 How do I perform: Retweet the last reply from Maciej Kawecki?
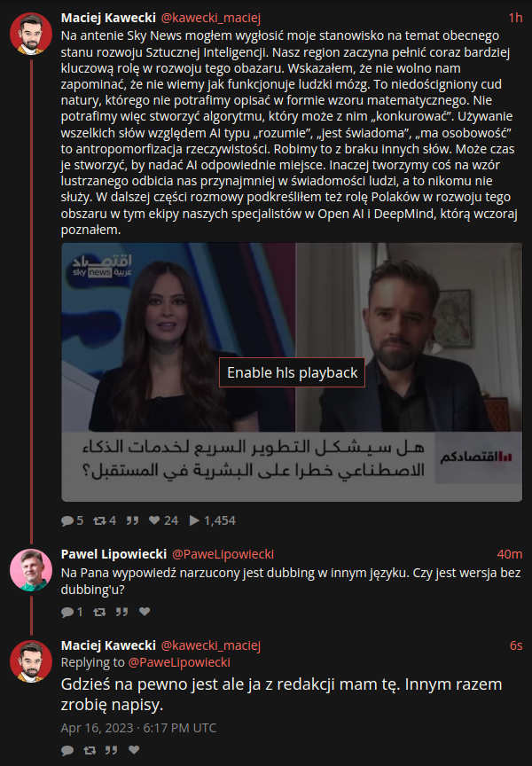[x=90, y=750]
